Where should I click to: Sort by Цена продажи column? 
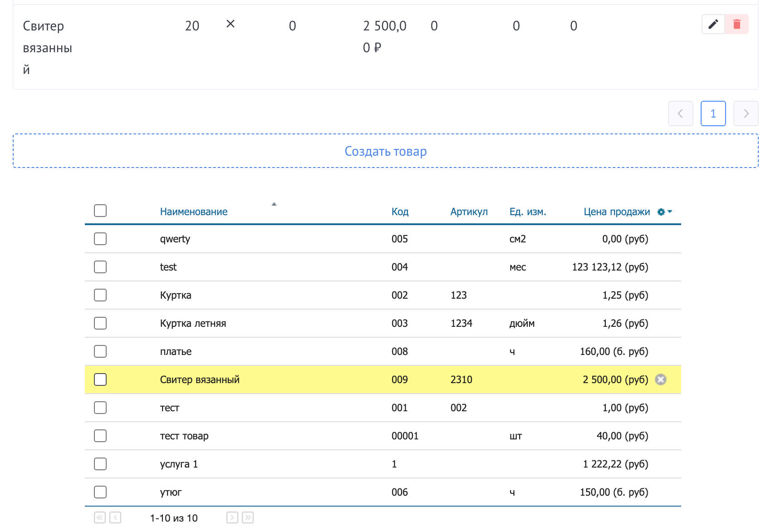tap(616, 212)
